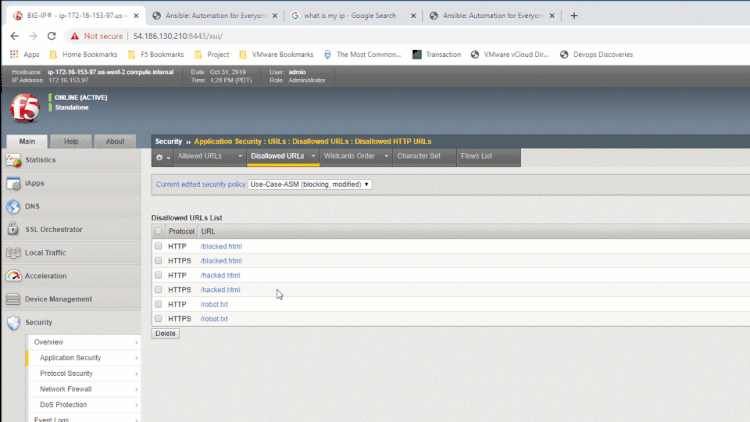Open the gear settings menu in Security bar
This screenshot has height=422, width=750.
click(x=161, y=157)
